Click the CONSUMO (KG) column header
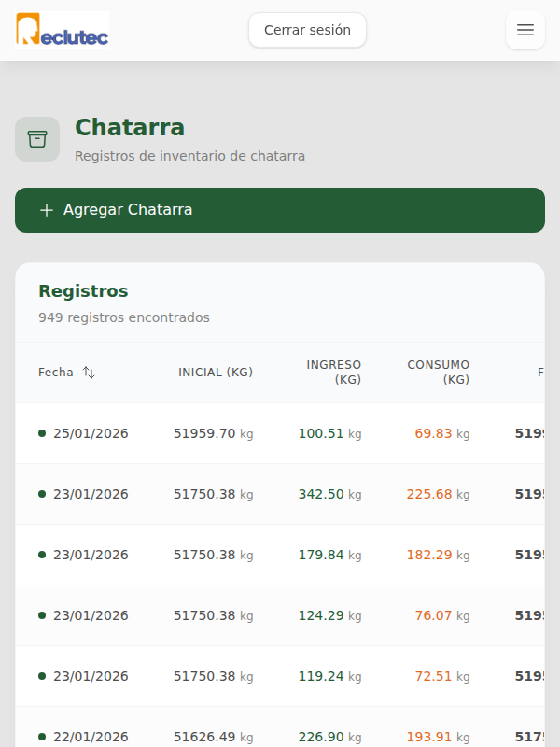 (439, 372)
